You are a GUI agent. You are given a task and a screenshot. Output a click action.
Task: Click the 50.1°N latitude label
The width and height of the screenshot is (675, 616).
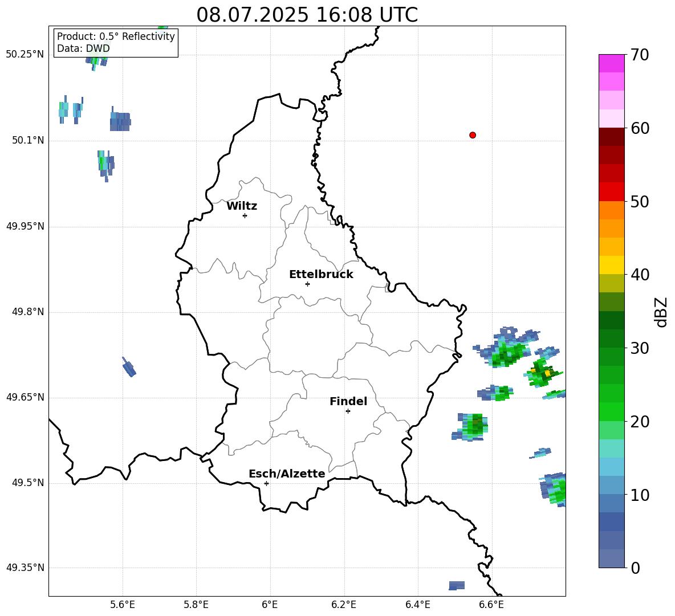(28, 140)
